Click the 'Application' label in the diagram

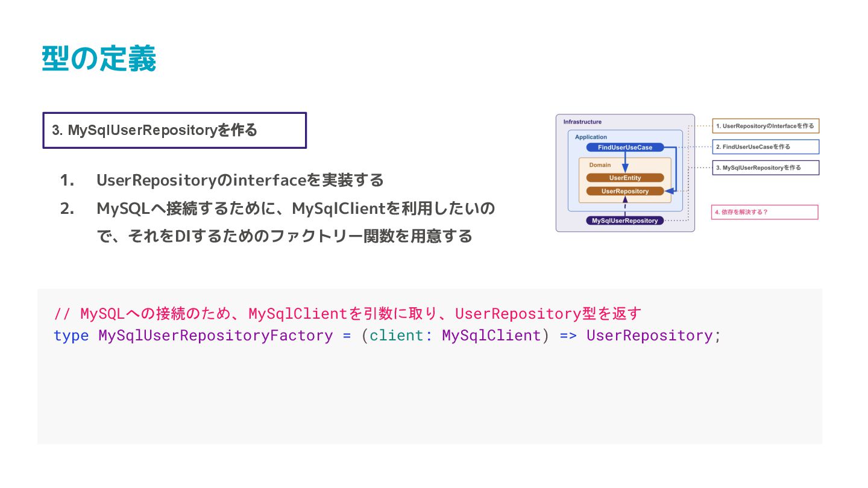(591, 137)
